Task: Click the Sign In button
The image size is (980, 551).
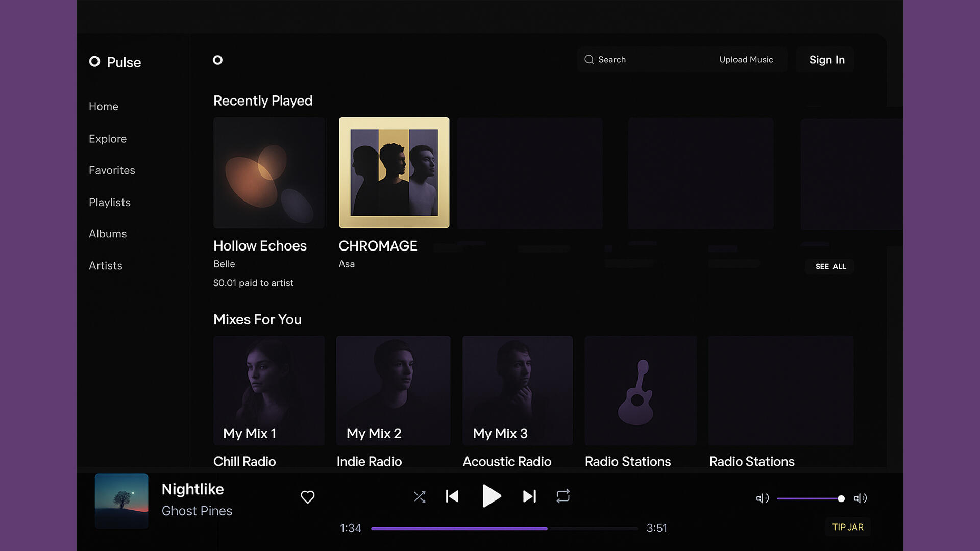Action: click(x=826, y=60)
